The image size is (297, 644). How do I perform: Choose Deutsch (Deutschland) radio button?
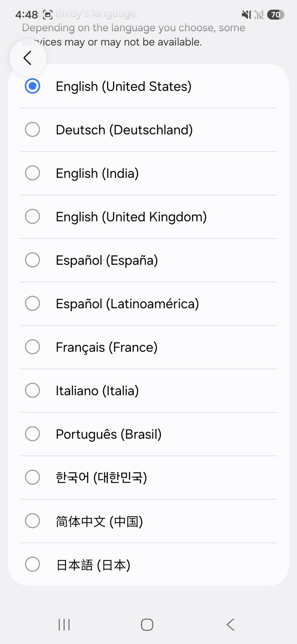(x=32, y=130)
